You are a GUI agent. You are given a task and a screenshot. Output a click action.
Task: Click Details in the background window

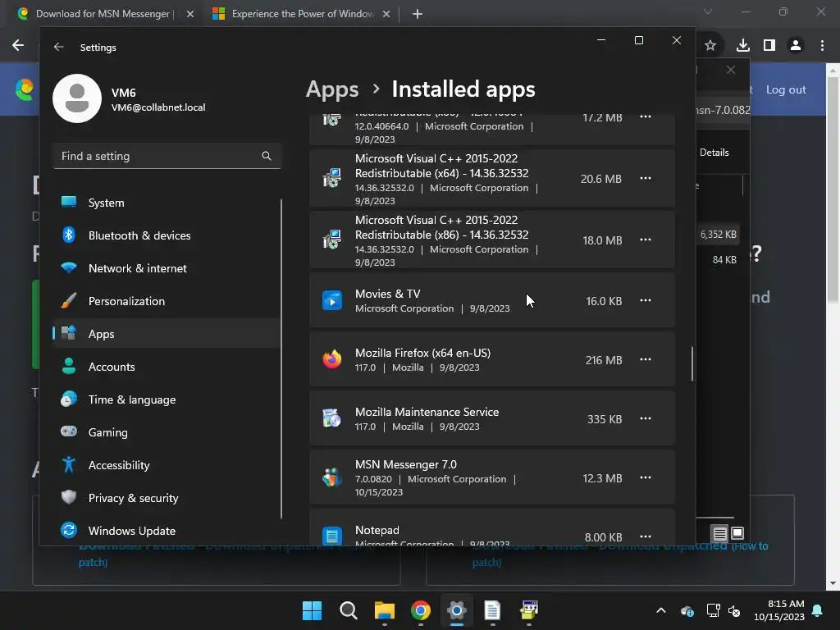714,152
